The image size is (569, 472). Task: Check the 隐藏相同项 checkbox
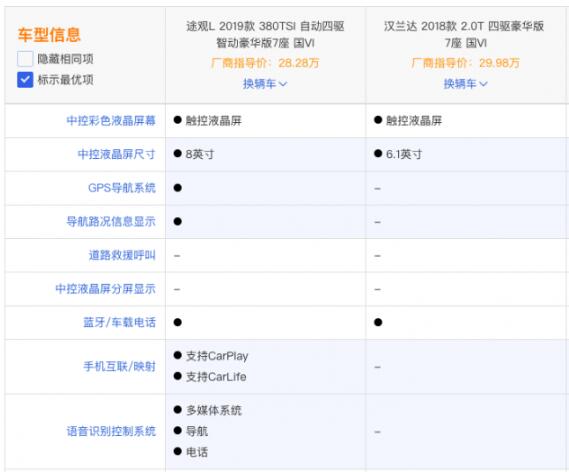[25, 59]
